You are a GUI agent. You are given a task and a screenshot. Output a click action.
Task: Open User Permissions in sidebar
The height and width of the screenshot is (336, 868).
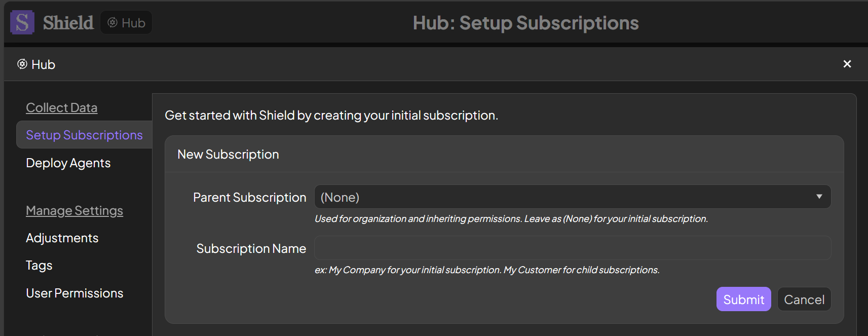coord(74,293)
